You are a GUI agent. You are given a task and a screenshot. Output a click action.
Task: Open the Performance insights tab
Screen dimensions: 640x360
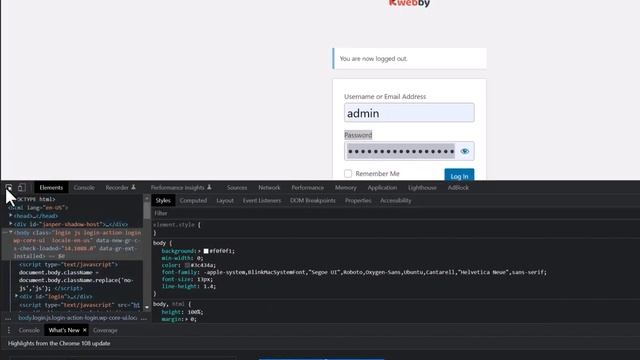pyautogui.click(x=181, y=188)
